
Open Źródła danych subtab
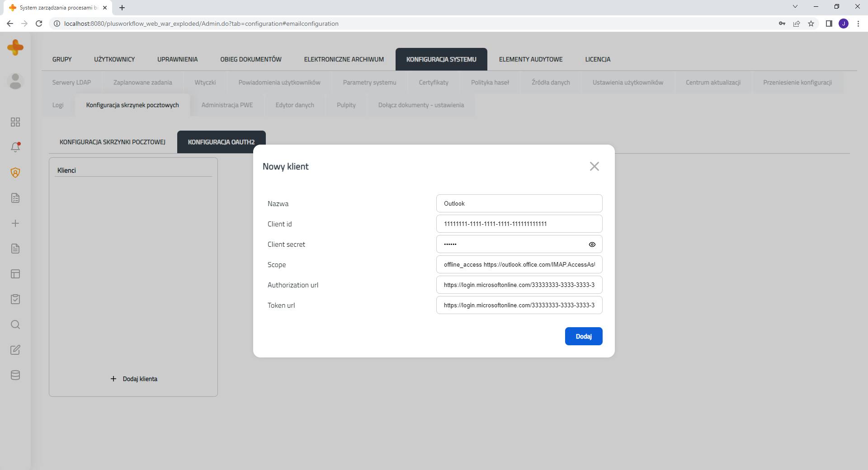[551, 82]
